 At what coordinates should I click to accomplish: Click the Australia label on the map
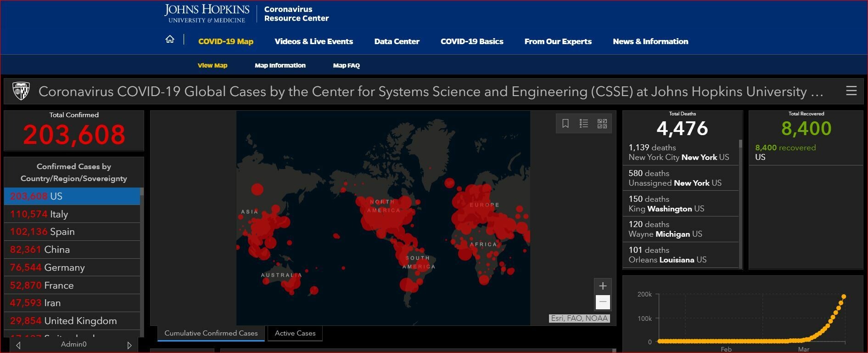point(281,275)
